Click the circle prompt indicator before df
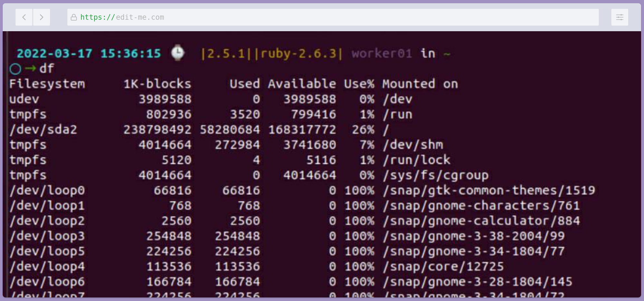Viewport: 644px width, 301px height. [15, 69]
